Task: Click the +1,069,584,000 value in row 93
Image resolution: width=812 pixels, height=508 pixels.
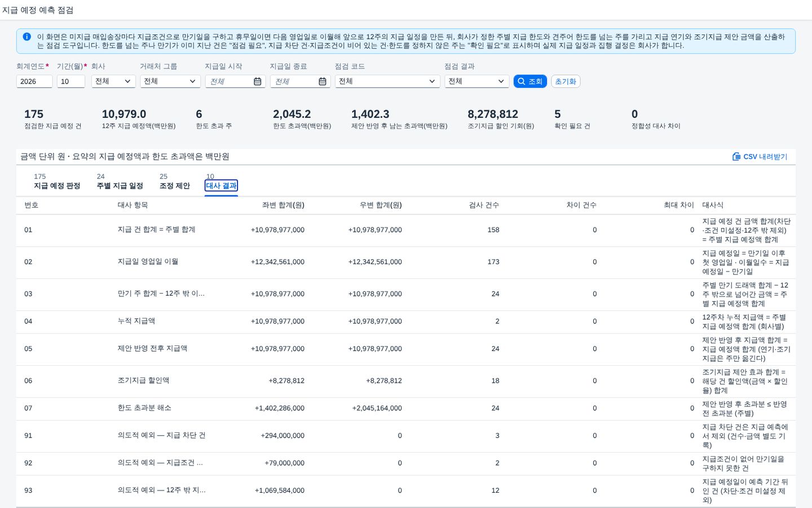Action: coord(280,491)
